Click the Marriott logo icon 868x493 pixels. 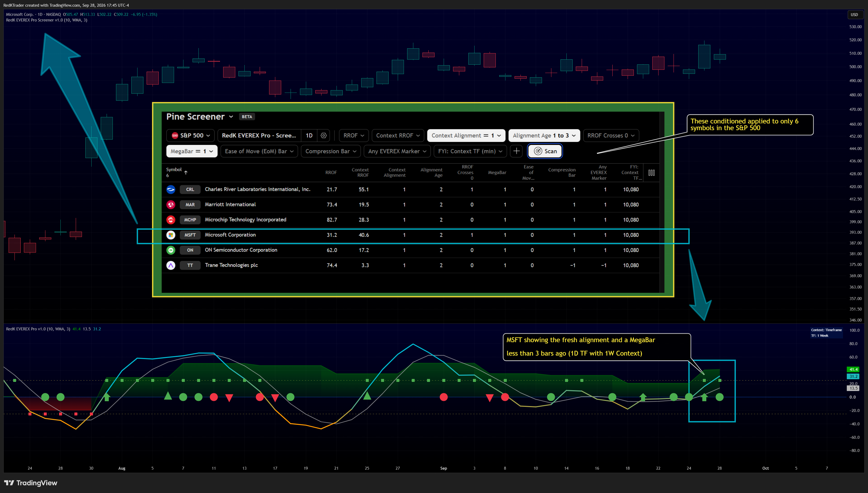pyautogui.click(x=171, y=204)
